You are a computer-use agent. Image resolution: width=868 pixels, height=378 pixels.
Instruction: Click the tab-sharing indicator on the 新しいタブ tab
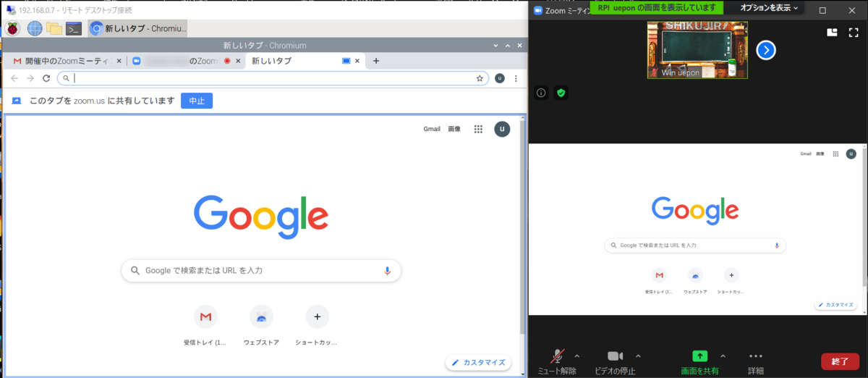346,62
